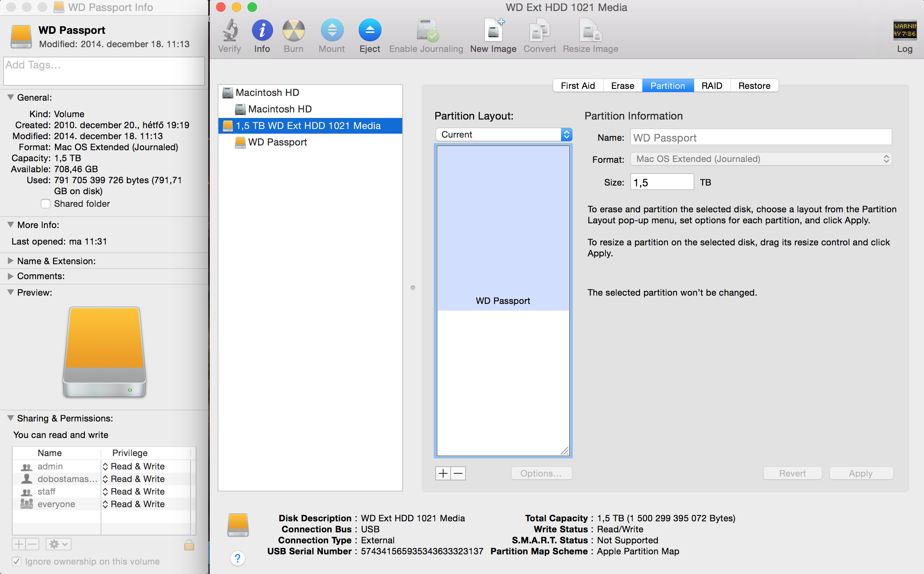The image size is (924, 574).
Task: Switch to the Erase tab
Action: pos(622,86)
